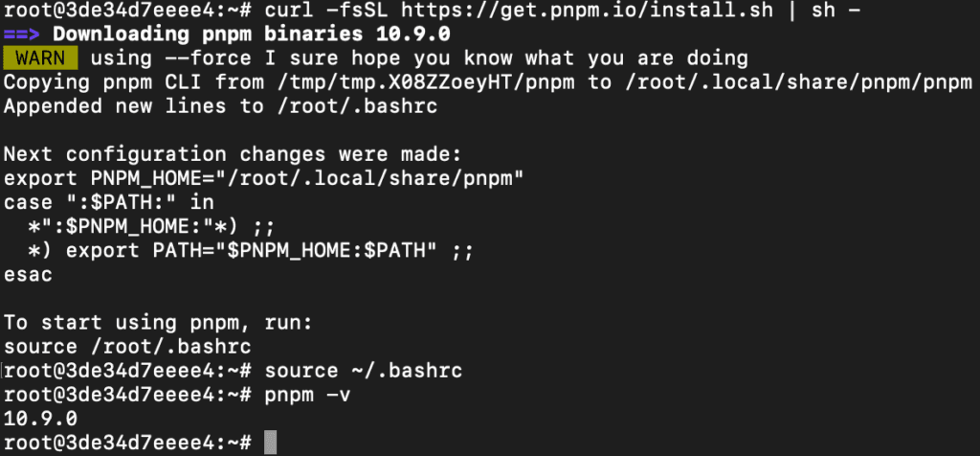Click the export PNPM_HOME line
This screenshot has height=456, width=980.
tap(264, 179)
